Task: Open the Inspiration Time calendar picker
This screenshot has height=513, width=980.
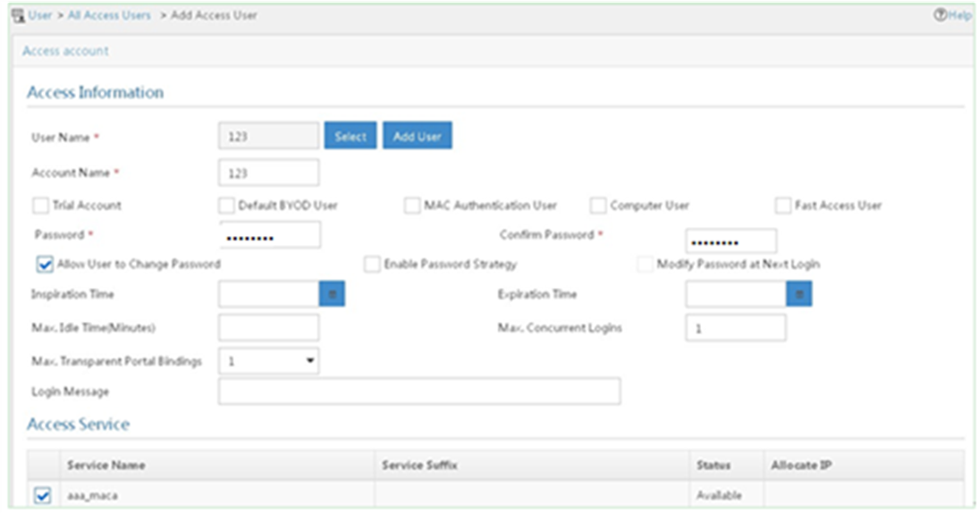Action: pos(332,294)
